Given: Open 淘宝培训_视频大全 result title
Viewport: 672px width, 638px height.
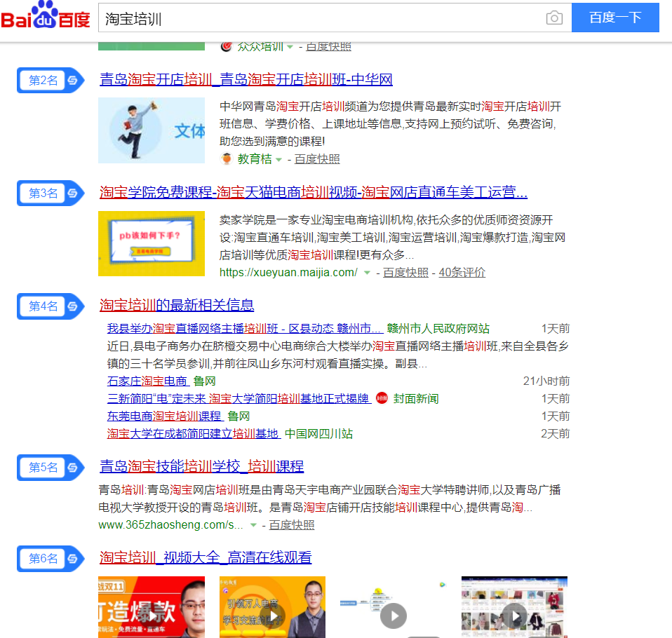Looking at the screenshot, I should (x=206, y=557).
